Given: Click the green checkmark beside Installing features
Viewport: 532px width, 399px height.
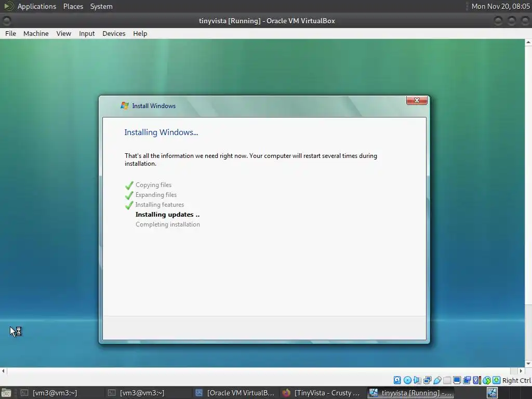Looking at the screenshot, I should (129, 205).
